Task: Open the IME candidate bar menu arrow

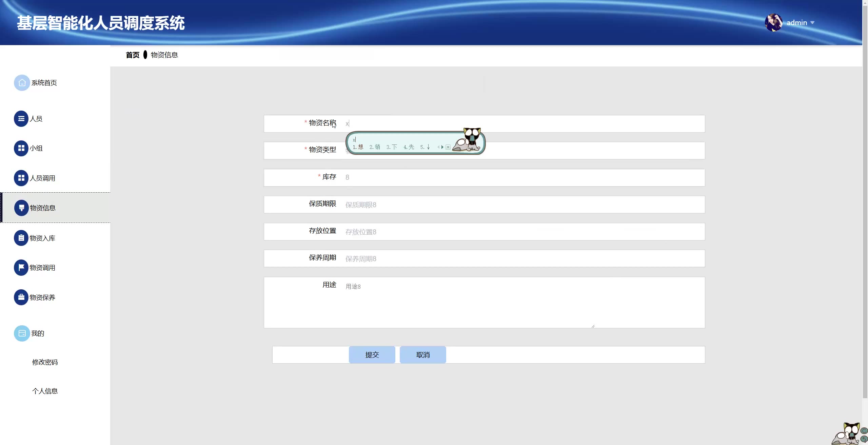Action: click(448, 147)
